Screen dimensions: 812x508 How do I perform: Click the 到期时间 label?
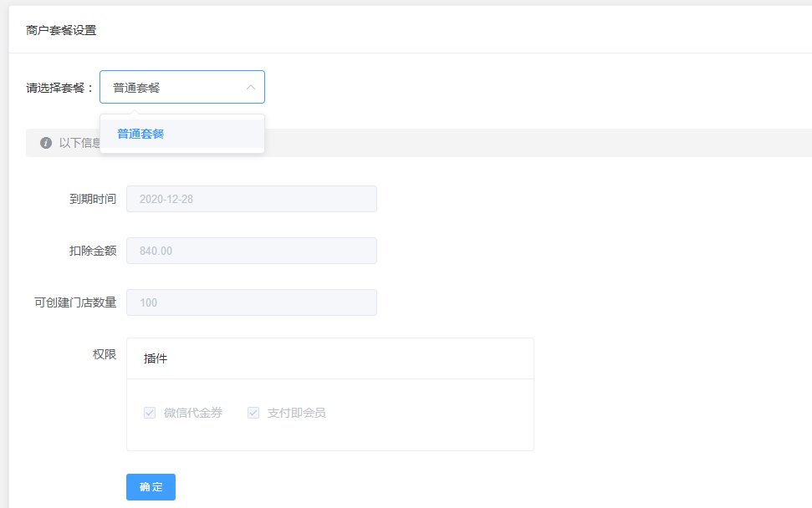[93, 199]
